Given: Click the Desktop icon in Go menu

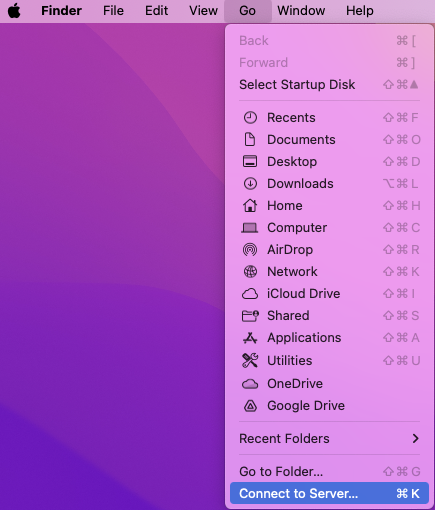Looking at the screenshot, I should [x=250, y=162].
